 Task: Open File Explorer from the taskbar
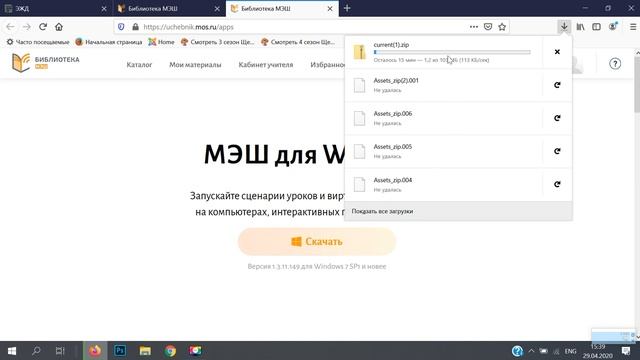145,351
